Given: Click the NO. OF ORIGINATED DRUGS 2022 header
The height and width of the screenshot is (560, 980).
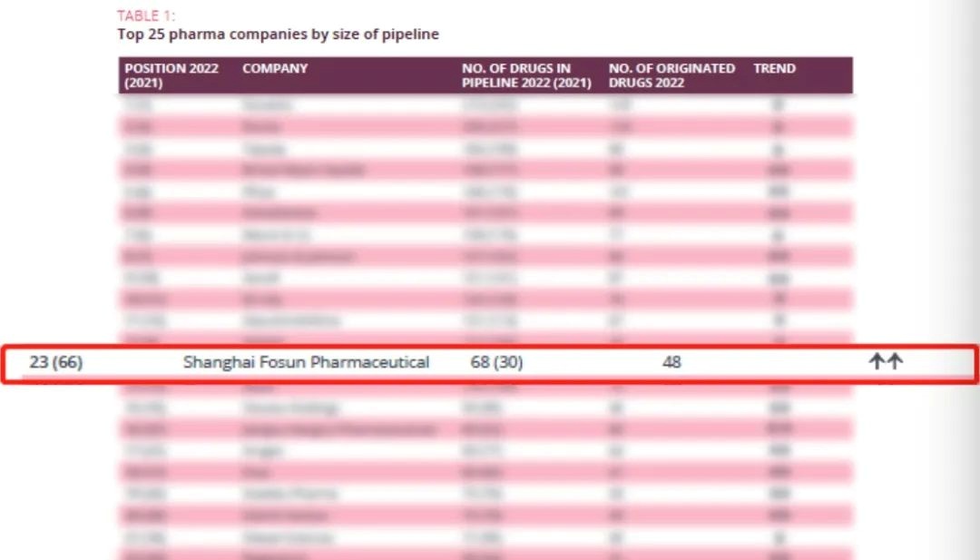Looking at the screenshot, I should click(671, 75).
